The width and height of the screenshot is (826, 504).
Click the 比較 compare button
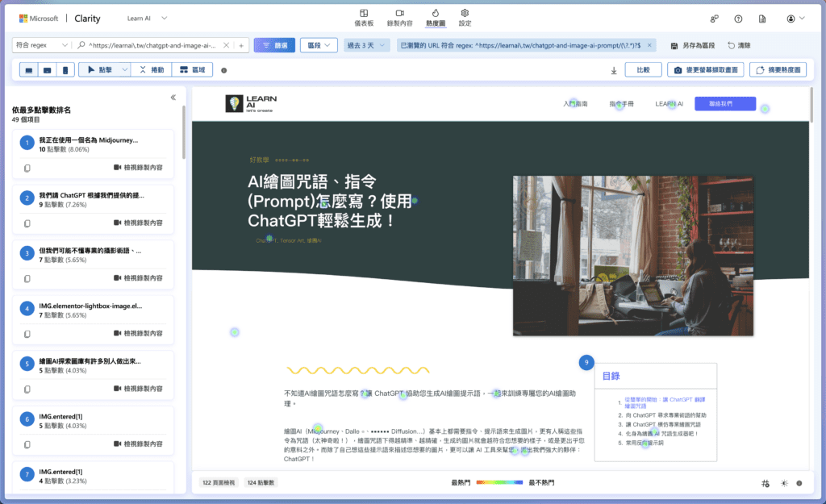click(x=642, y=70)
